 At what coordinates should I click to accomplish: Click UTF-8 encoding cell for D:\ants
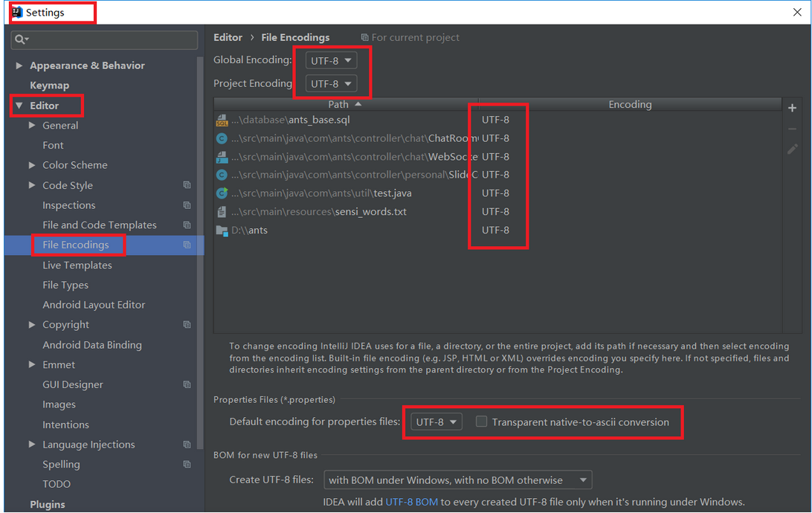(x=495, y=230)
